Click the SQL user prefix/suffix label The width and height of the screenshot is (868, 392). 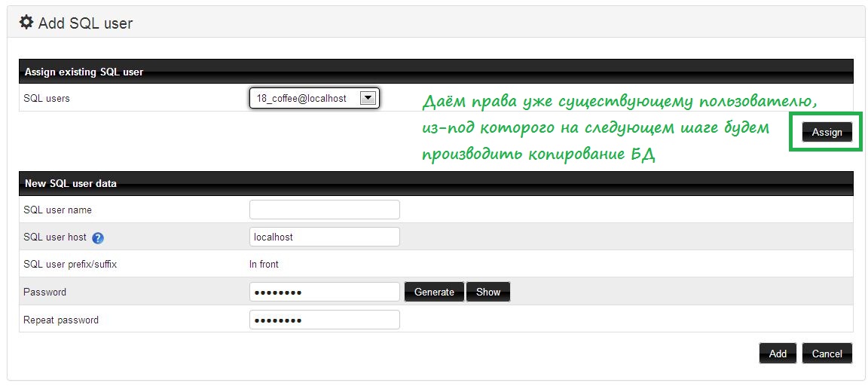tap(70, 265)
